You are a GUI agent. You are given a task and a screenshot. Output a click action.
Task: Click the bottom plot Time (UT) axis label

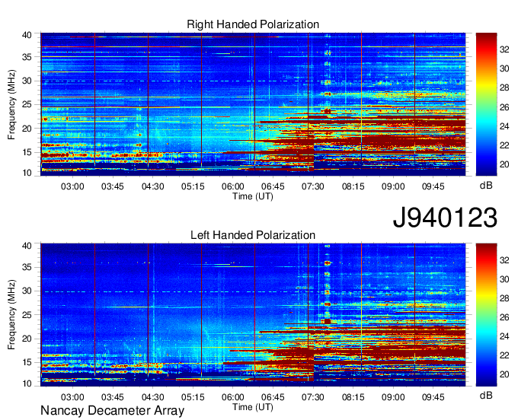(x=253, y=407)
